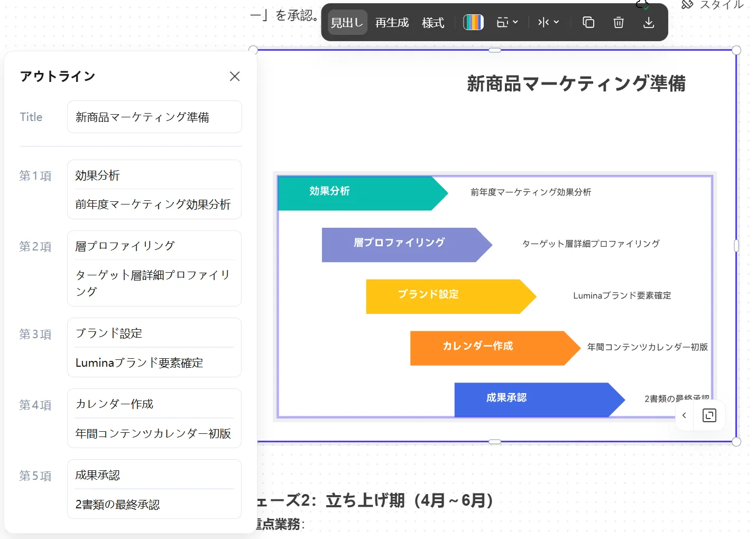Screen dimensions: 756x539
Task: Click the expand frame icon on the diagram
Action: pos(709,415)
